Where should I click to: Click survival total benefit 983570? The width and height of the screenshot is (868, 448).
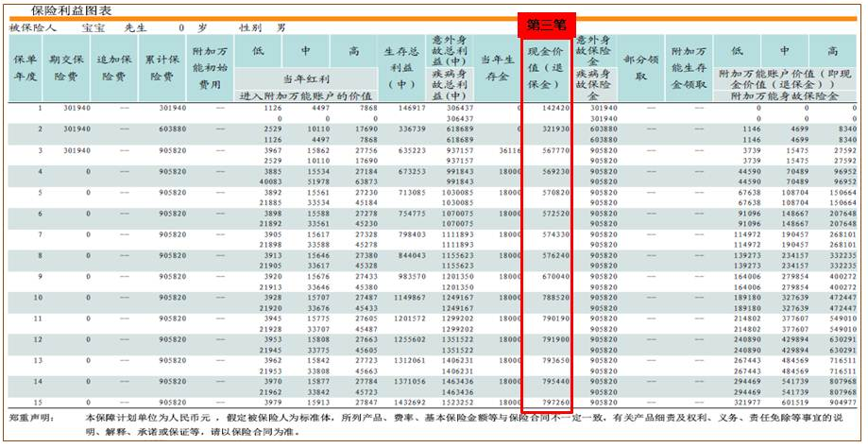[411, 277]
